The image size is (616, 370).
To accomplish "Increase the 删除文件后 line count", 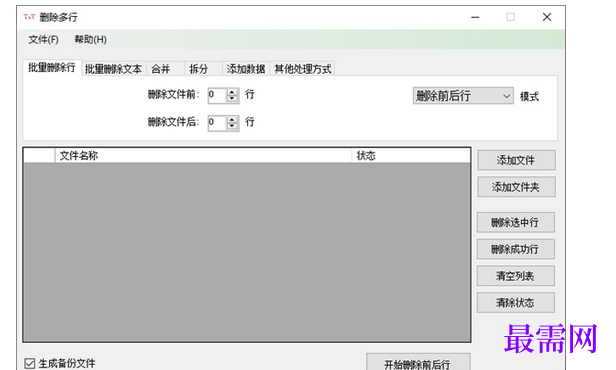I will 233,119.
